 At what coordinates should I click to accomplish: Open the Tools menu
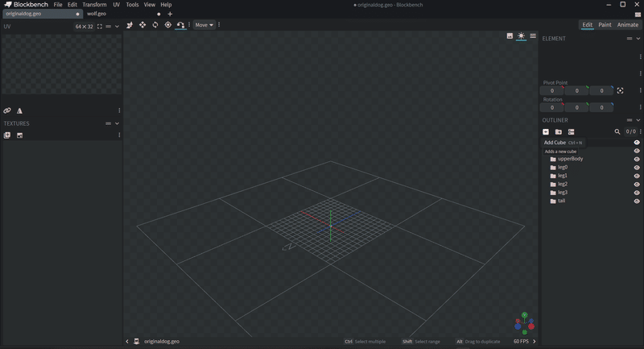tap(132, 5)
